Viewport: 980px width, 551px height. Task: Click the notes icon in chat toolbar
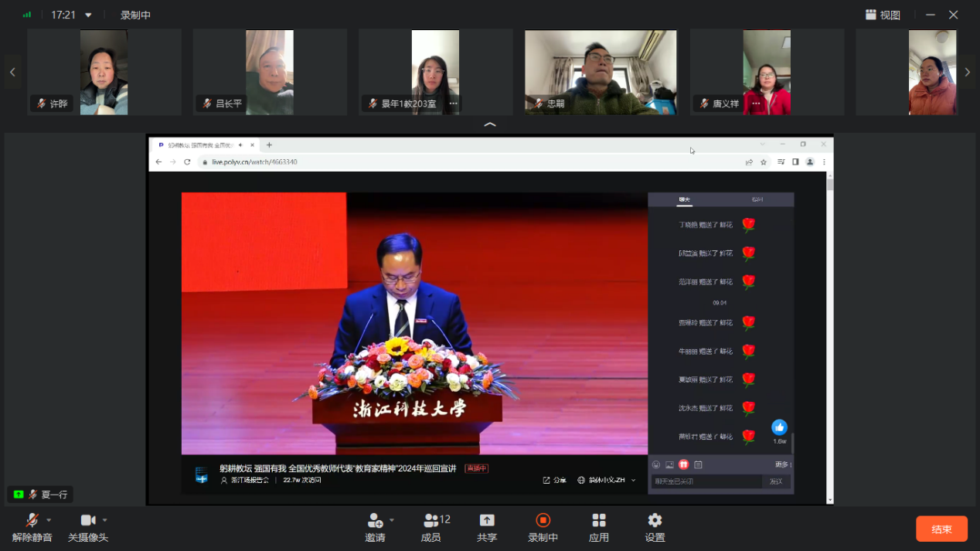[698, 464]
